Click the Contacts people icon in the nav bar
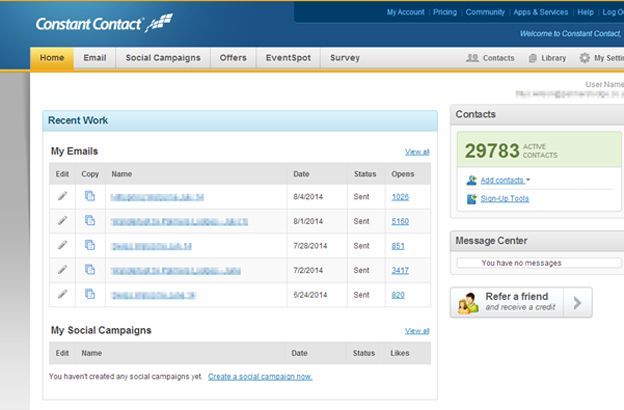This screenshot has height=410, width=624. pos(472,58)
